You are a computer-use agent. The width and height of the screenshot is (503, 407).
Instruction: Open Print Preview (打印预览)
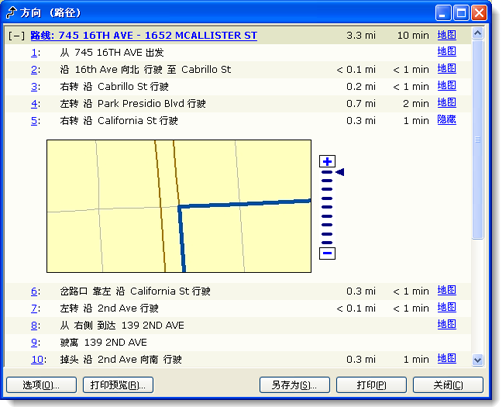(118, 385)
